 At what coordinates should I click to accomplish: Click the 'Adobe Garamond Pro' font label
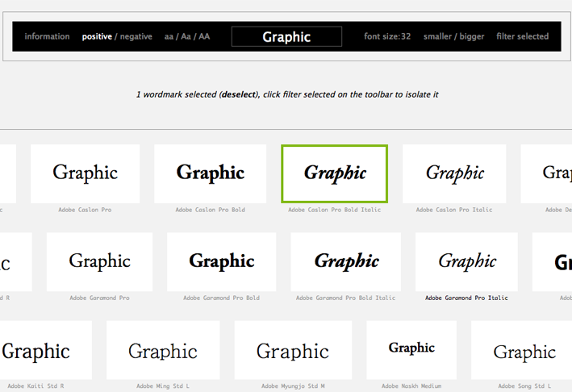click(x=99, y=298)
